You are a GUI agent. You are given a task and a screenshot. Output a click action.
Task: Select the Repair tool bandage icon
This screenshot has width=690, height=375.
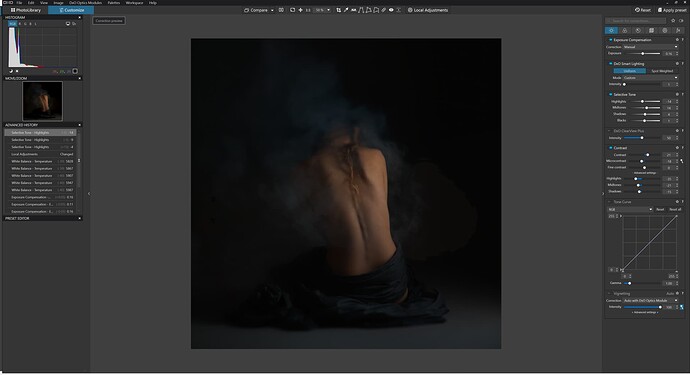(x=383, y=10)
